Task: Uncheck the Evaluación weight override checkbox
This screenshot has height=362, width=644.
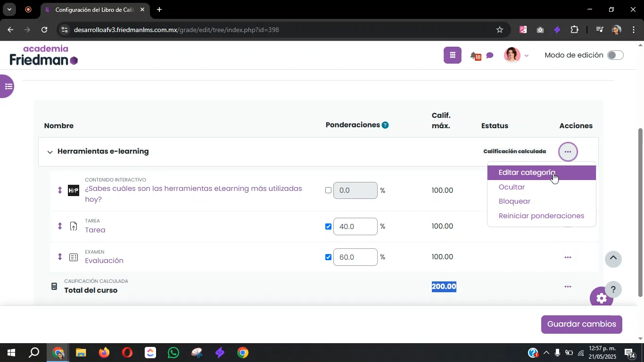Action: click(x=329, y=257)
